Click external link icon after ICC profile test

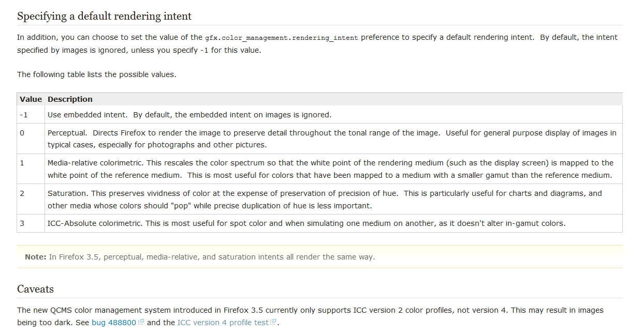click(x=273, y=323)
